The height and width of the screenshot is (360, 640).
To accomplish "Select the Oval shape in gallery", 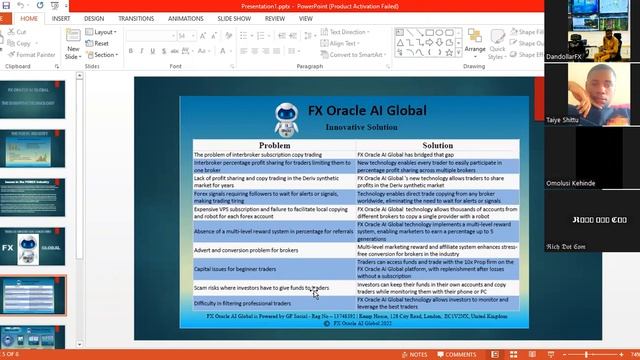I will click(x=439, y=32).
